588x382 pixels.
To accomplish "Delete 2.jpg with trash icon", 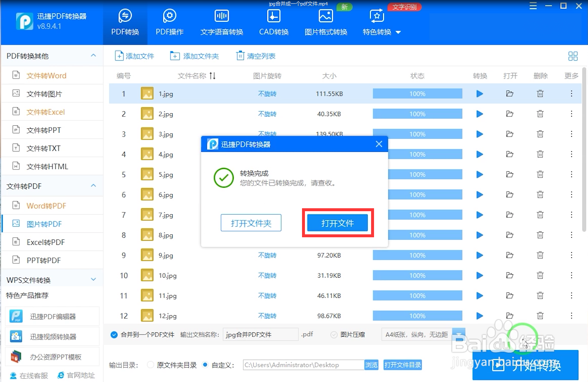I will (540, 114).
